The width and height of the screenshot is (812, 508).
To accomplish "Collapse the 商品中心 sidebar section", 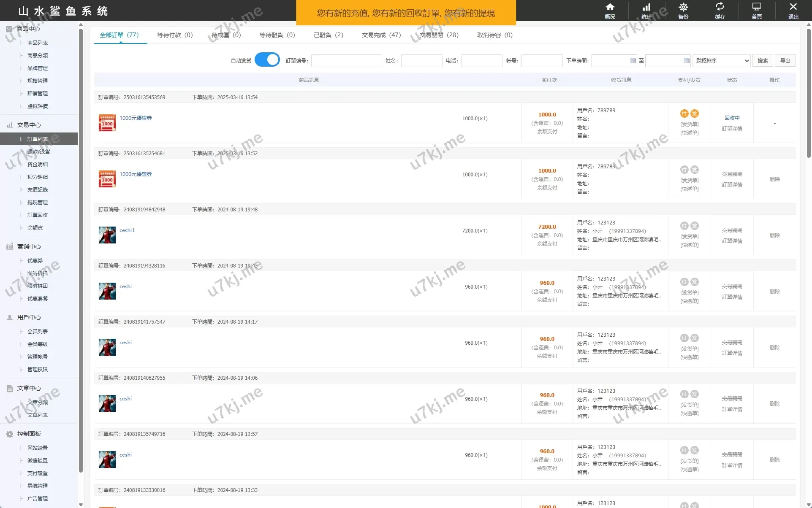I will click(x=28, y=29).
